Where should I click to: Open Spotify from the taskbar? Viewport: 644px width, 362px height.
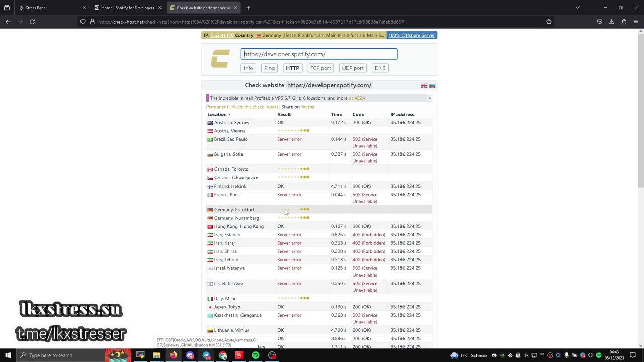[x=256, y=355]
